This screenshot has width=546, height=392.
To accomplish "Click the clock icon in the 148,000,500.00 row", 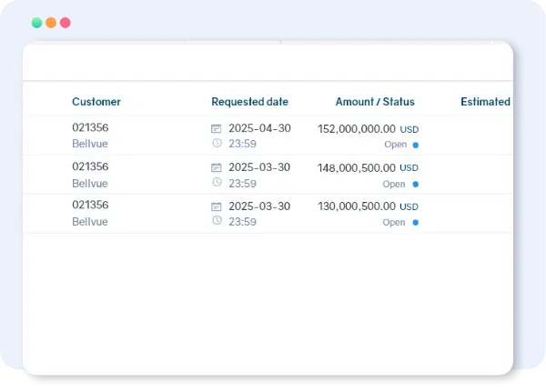I will click(217, 182).
